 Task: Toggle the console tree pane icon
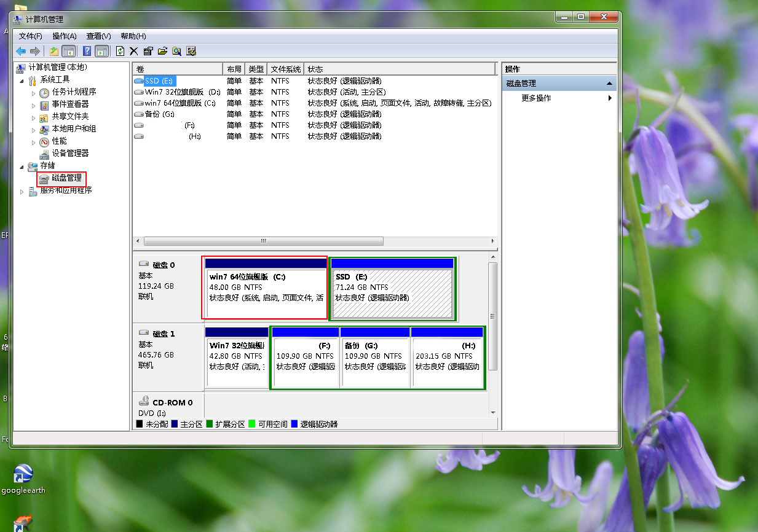pyautogui.click(x=70, y=51)
